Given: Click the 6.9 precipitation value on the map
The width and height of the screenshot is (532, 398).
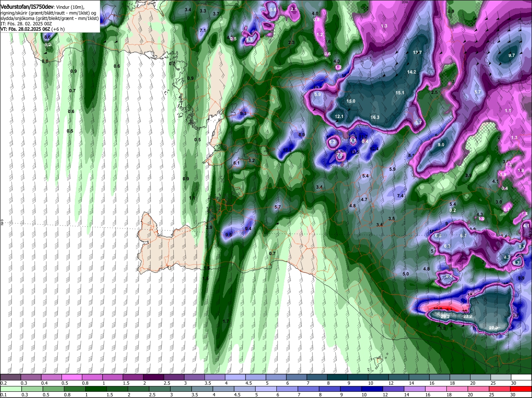Looking at the screenshot, I should tap(249, 40).
